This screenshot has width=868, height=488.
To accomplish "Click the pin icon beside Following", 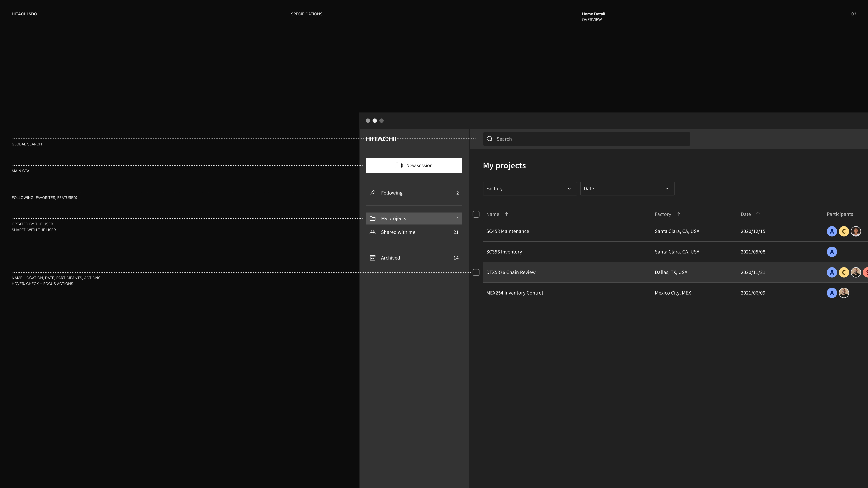I will coord(373,193).
